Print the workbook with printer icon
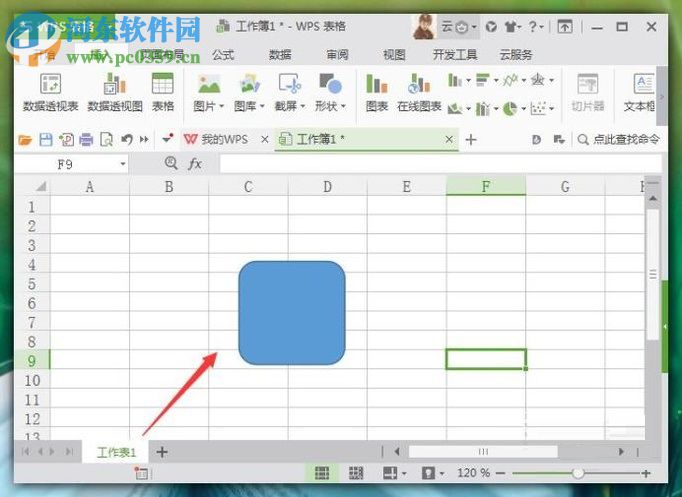Viewport: 682px width, 497px height. coord(86,140)
